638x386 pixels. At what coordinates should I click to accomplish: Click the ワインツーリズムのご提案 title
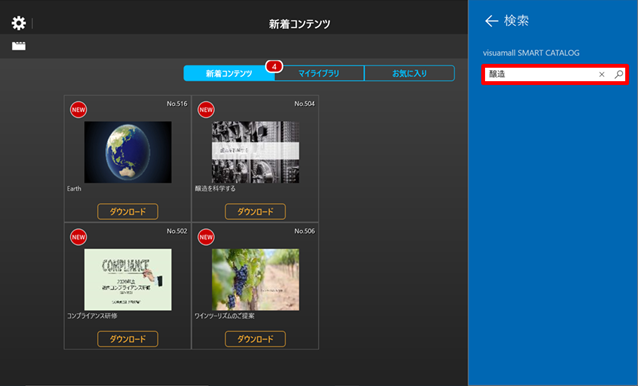224,316
